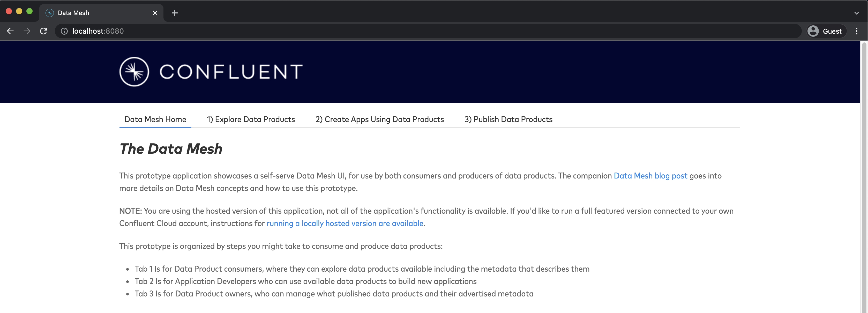The height and width of the screenshot is (313, 868).
Task: Click the Confluent logo icon
Action: [x=134, y=72]
